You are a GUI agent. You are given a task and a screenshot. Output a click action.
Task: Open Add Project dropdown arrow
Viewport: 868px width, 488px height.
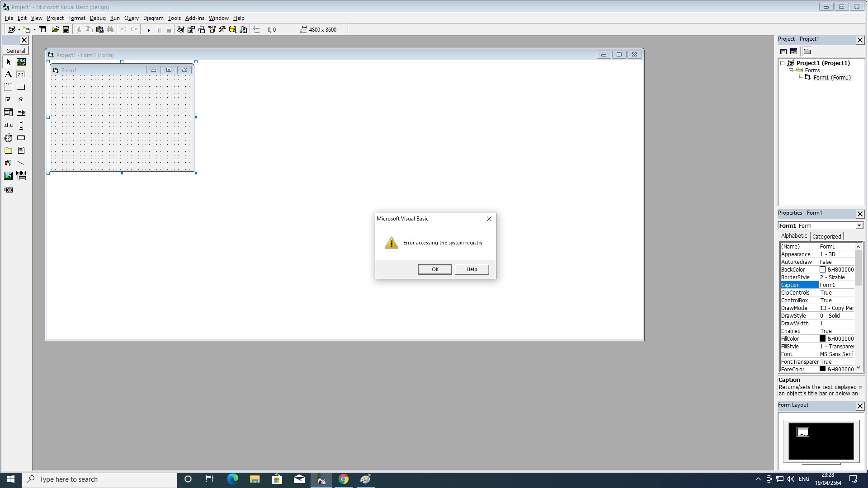point(19,30)
